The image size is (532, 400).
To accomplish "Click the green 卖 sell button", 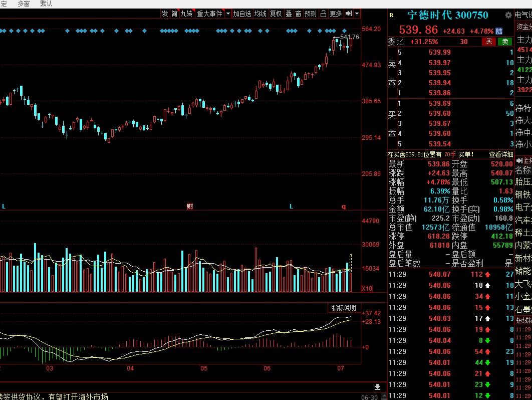I will click(505, 42).
